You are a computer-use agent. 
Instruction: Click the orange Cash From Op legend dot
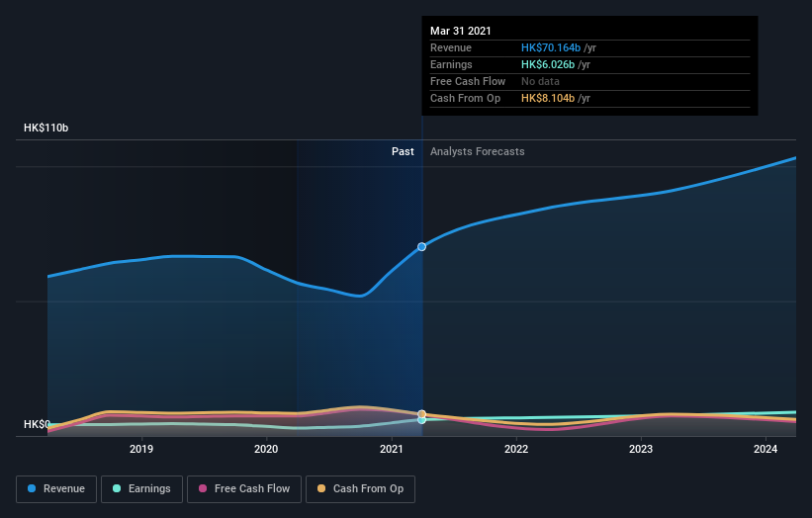click(321, 488)
